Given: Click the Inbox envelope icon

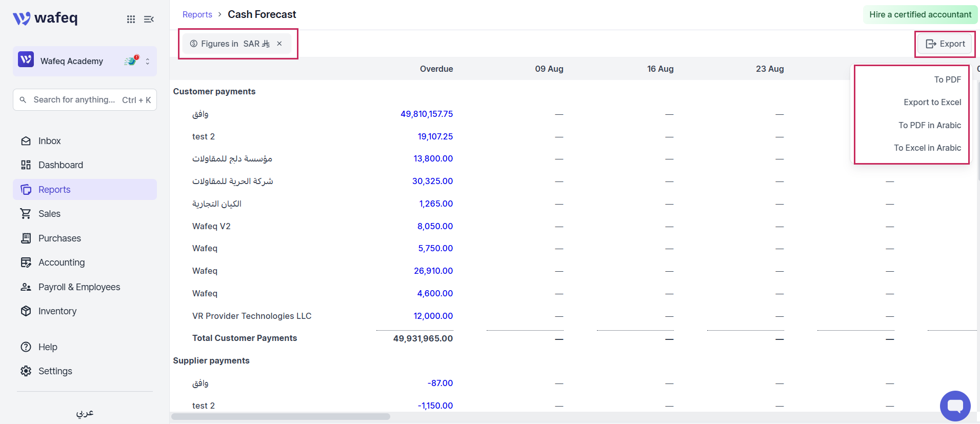Looking at the screenshot, I should tap(26, 141).
